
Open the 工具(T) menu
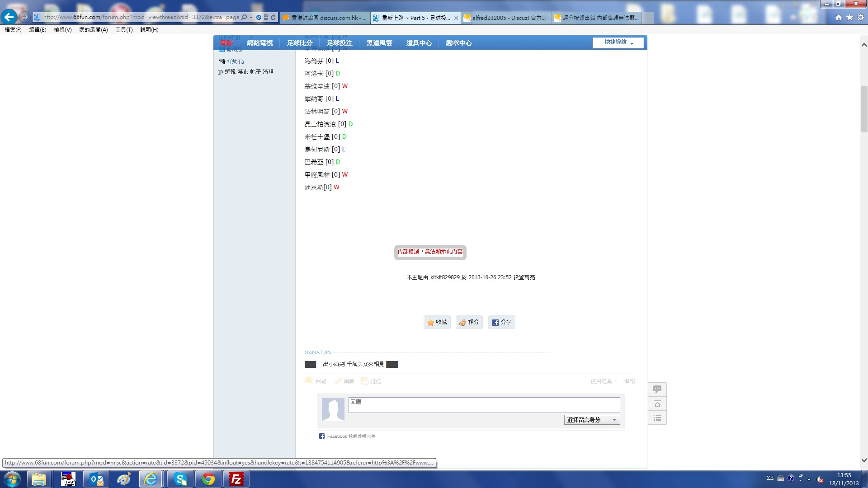124,30
